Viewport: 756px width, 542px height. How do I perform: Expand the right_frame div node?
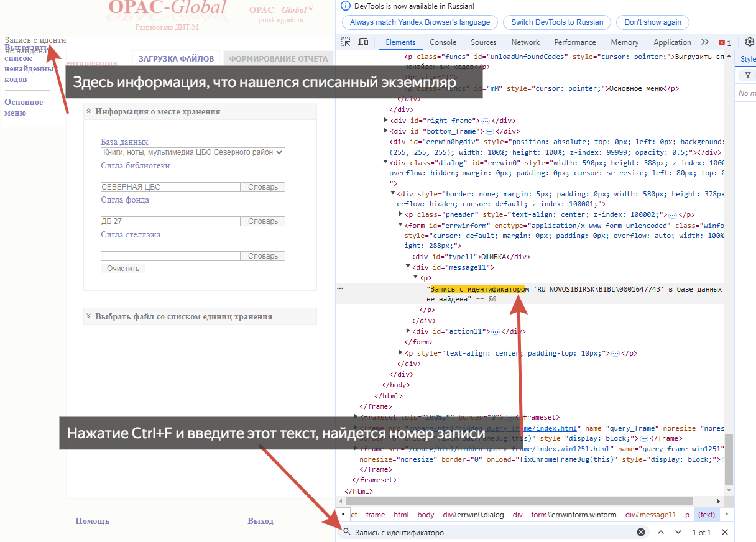[x=386, y=121]
